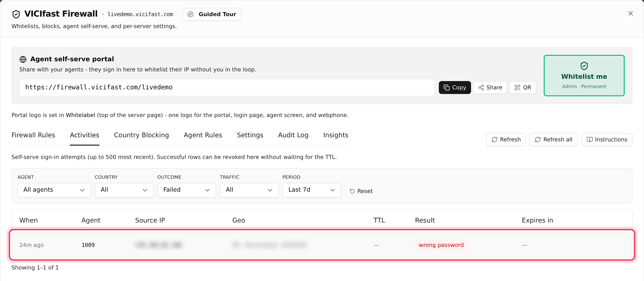This screenshot has width=644, height=281.
Task: Click the globe icon beside Agent self-serve portal
Action: click(23, 59)
